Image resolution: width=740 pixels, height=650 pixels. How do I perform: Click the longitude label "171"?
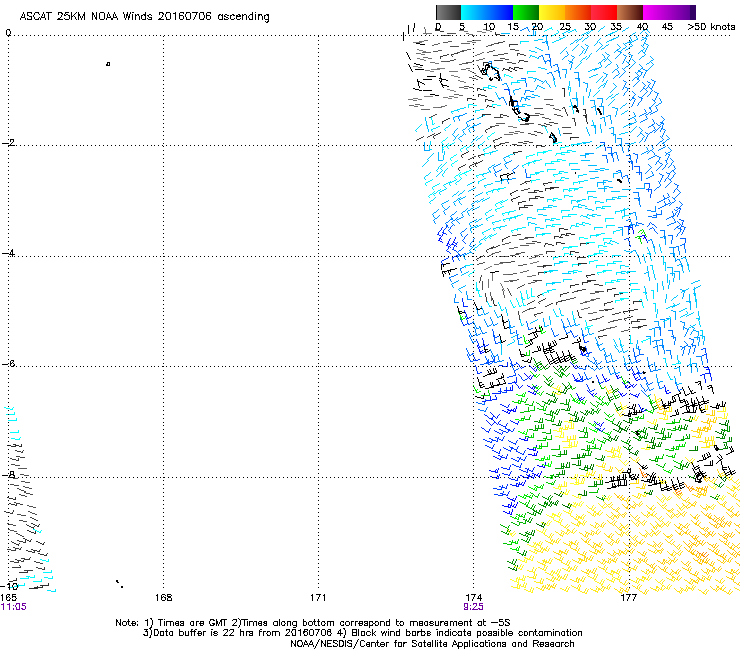[318, 598]
